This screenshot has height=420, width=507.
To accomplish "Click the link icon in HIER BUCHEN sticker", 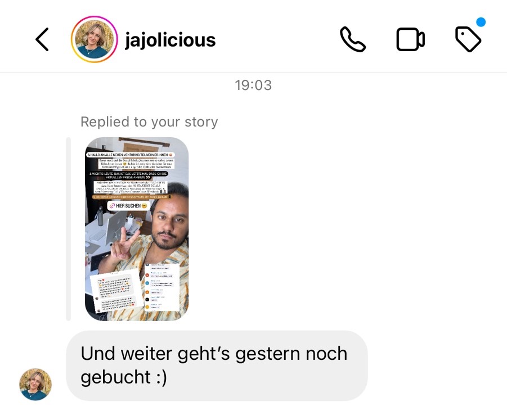I will pyautogui.click(x=112, y=206).
